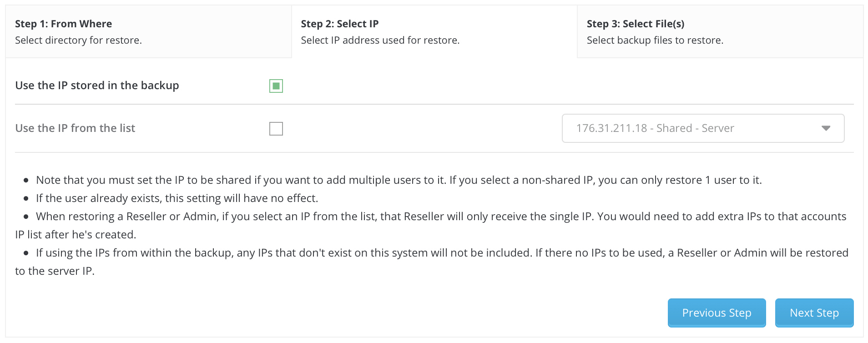Click the Previous Step button
The width and height of the screenshot is (868, 343).
[717, 313]
